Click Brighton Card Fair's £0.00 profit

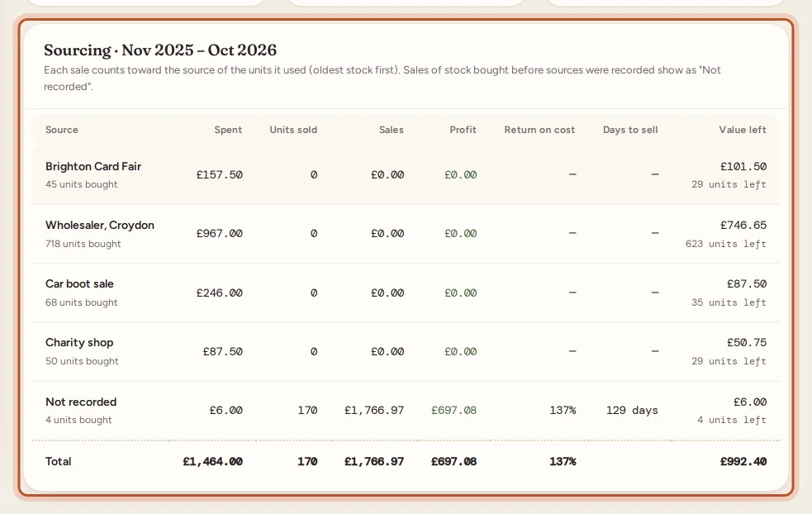point(460,175)
